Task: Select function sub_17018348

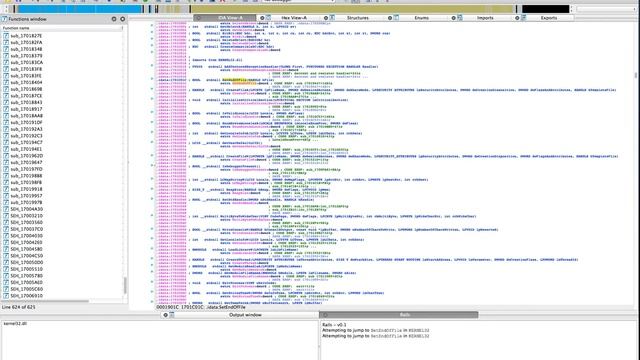Action: click(26, 49)
